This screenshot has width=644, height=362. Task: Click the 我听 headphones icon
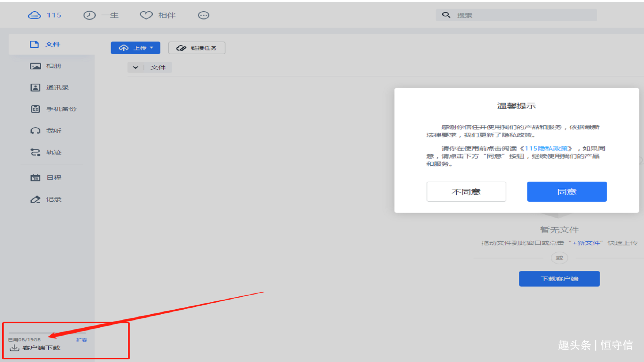click(x=35, y=131)
